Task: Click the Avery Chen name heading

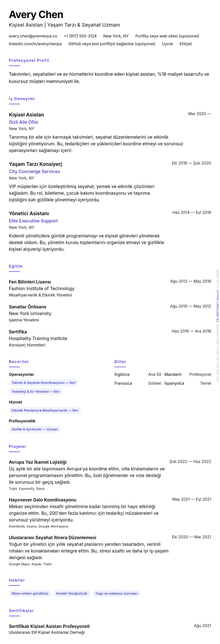Action: click(36, 15)
